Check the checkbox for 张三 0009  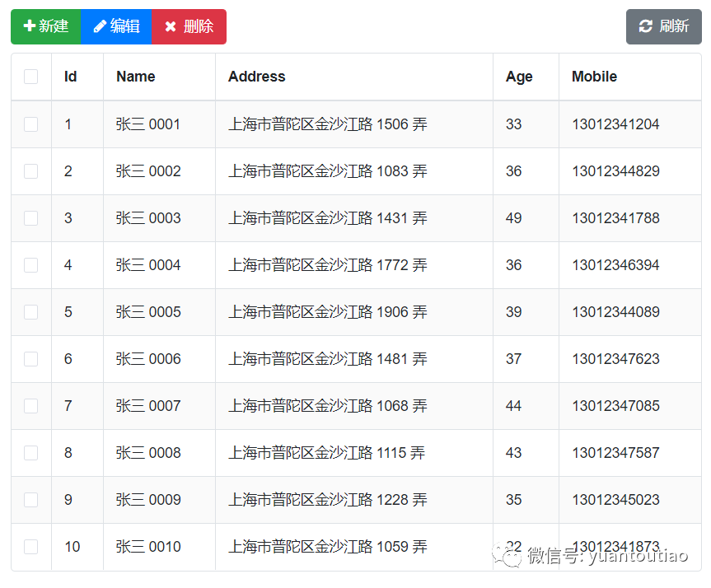pos(30,500)
